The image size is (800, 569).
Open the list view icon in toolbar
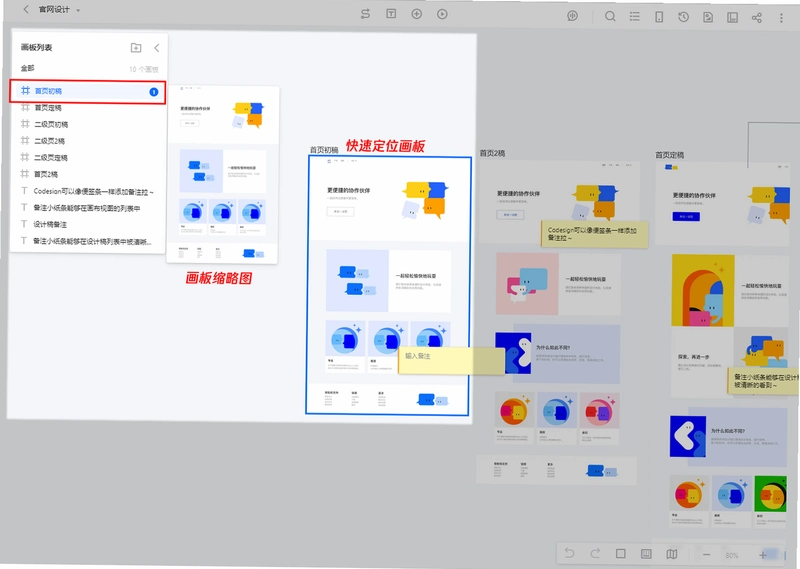[634, 16]
